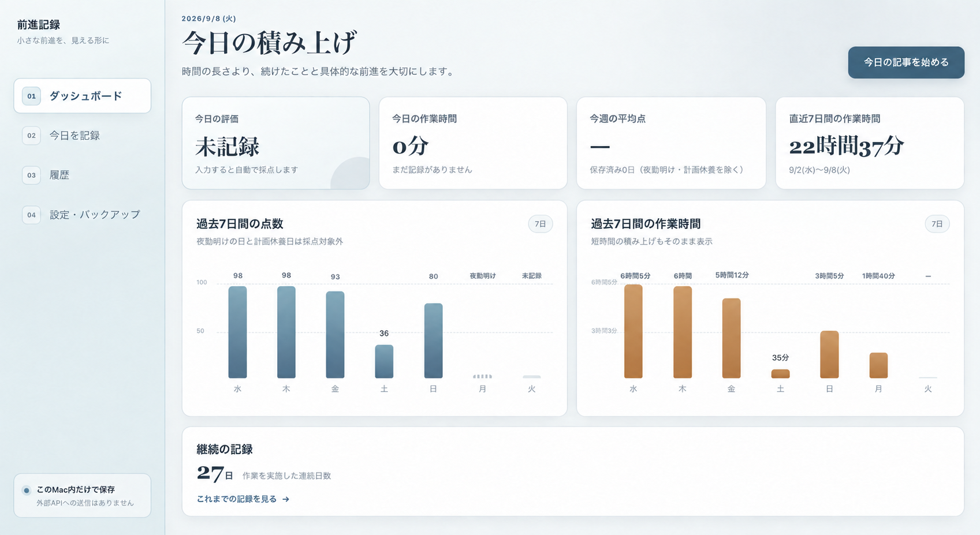Click the orange bar labeled 3時間5分

pos(830,354)
